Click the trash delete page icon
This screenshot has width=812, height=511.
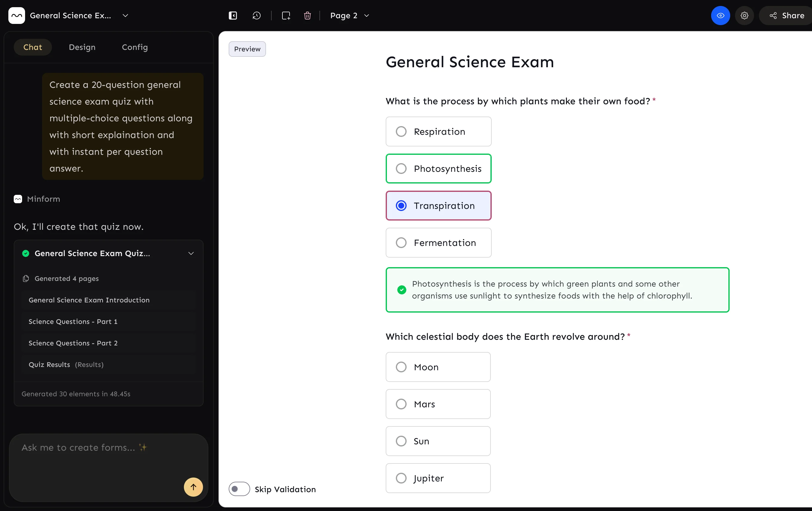(307, 16)
